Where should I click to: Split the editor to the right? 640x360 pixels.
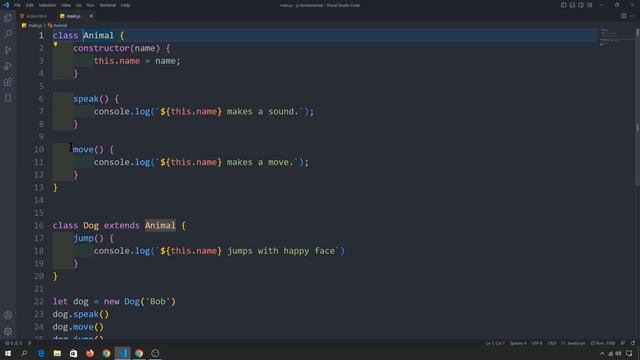pyautogui.click(x=624, y=16)
